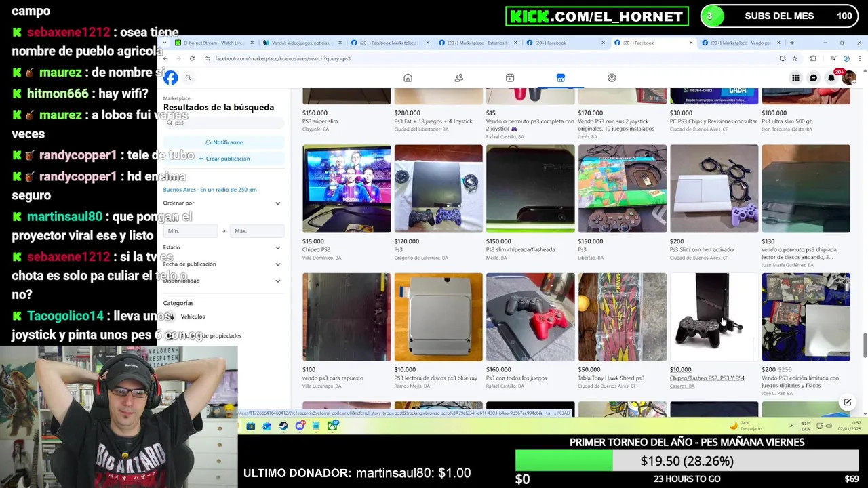Image resolution: width=868 pixels, height=488 pixels.
Task: Click the Notificarme button
Action: (223, 142)
